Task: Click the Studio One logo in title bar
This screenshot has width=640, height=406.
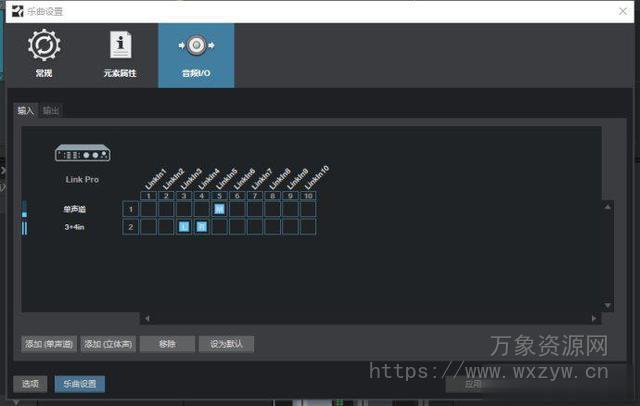Action: (12, 9)
